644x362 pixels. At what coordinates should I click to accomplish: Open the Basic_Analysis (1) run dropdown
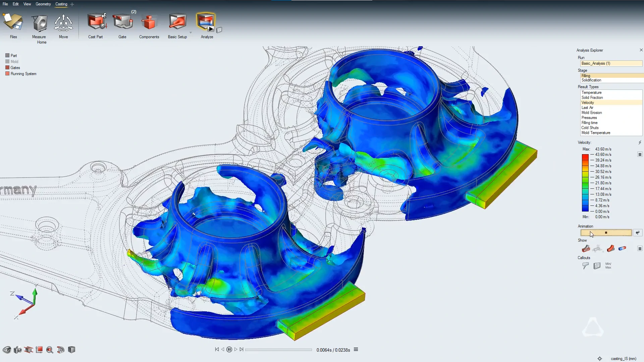(611, 63)
